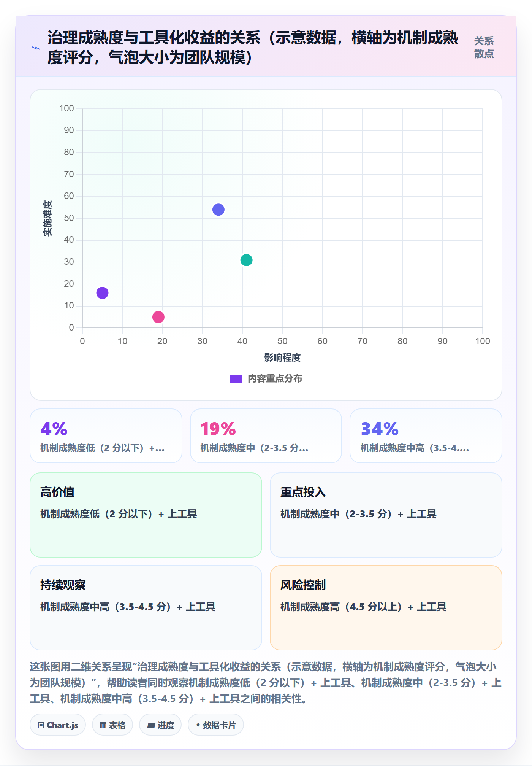Click the y-axis title 实施难度

[x=47, y=218]
